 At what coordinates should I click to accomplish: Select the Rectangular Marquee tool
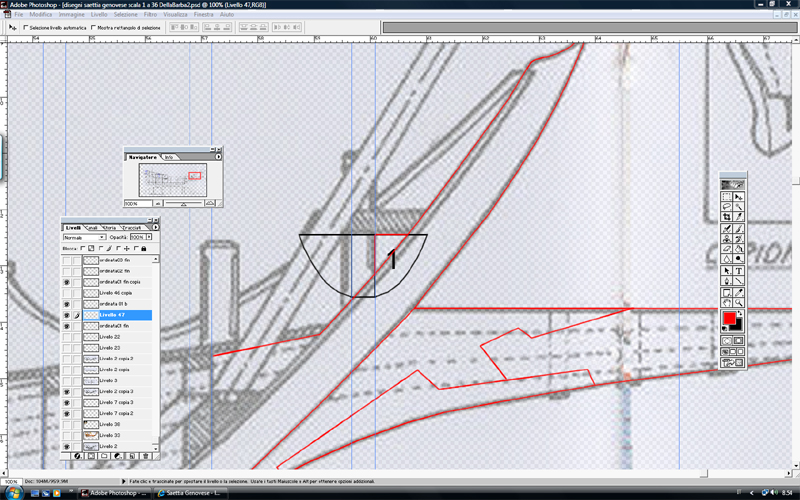point(727,197)
